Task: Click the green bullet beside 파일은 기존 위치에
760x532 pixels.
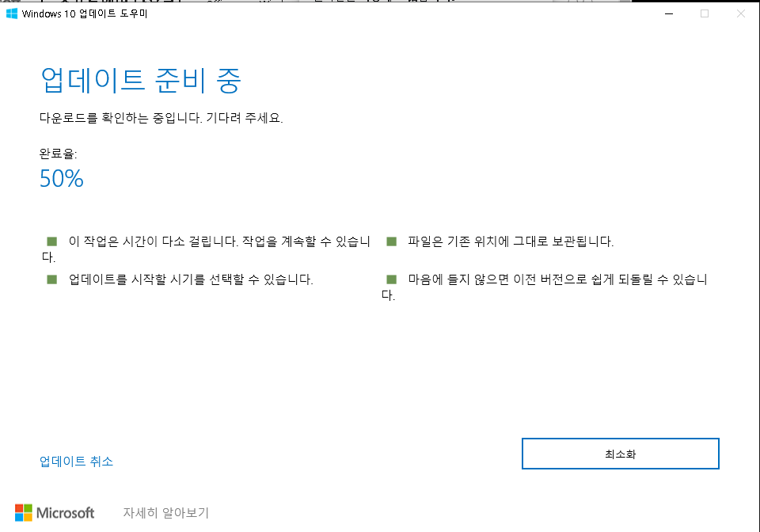Action: [392, 241]
